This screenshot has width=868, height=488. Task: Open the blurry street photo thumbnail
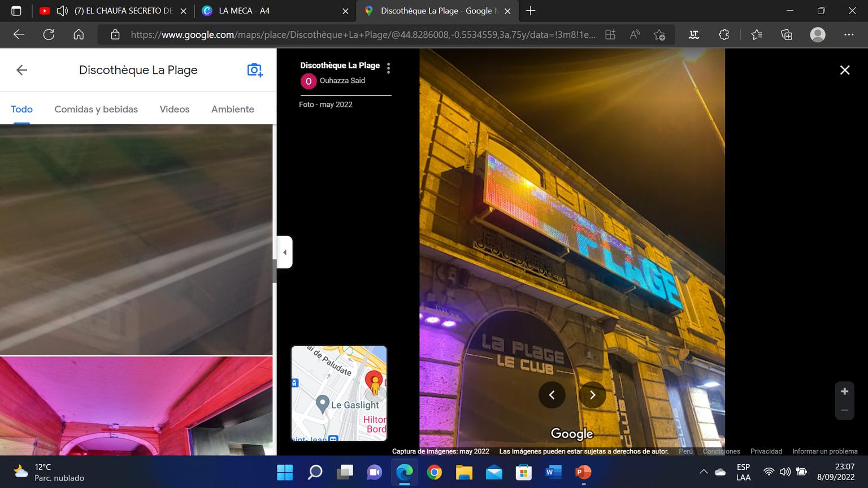click(x=136, y=239)
